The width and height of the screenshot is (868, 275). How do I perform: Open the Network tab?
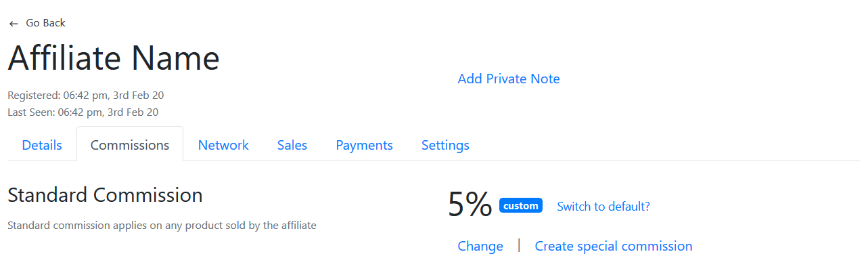click(223, 145)
